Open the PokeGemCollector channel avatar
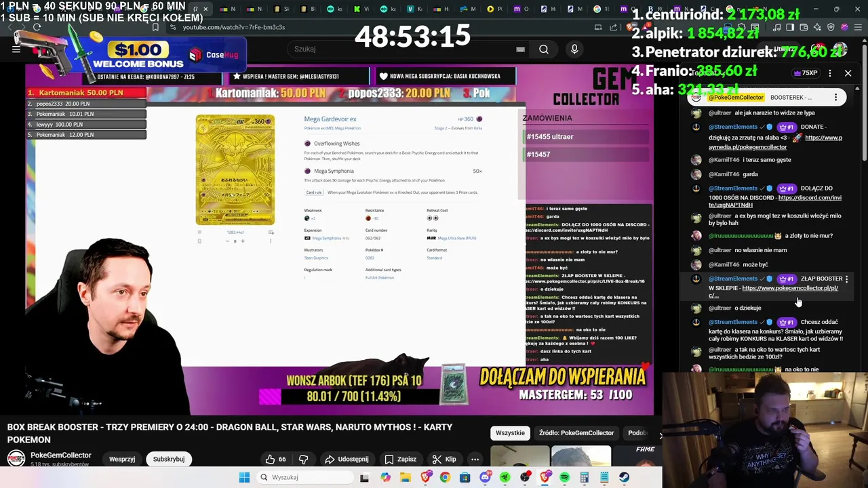868x488 pixels. (16, 457)
